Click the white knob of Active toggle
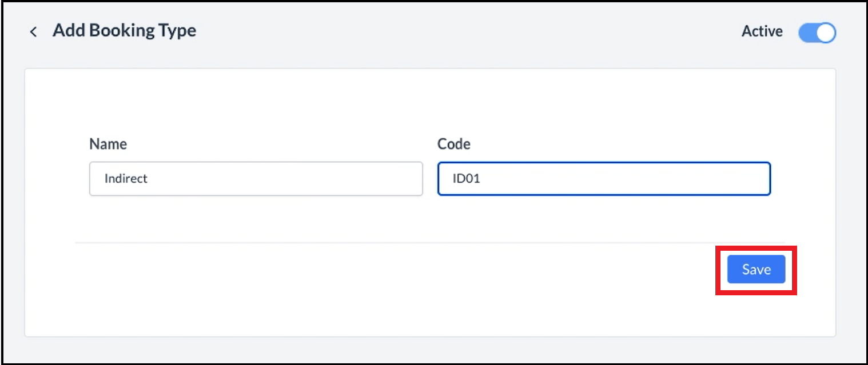Viewport: 868px width, 365px height. click(825, 33)
